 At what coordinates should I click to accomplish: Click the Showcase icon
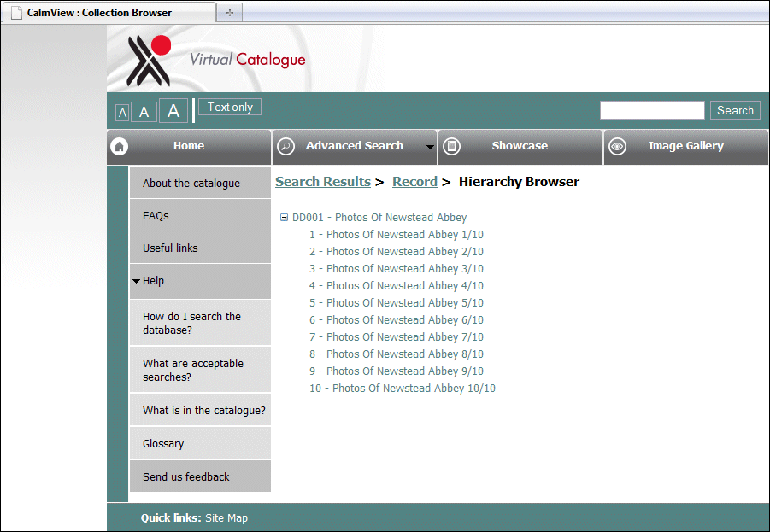[x=451, y=146]
